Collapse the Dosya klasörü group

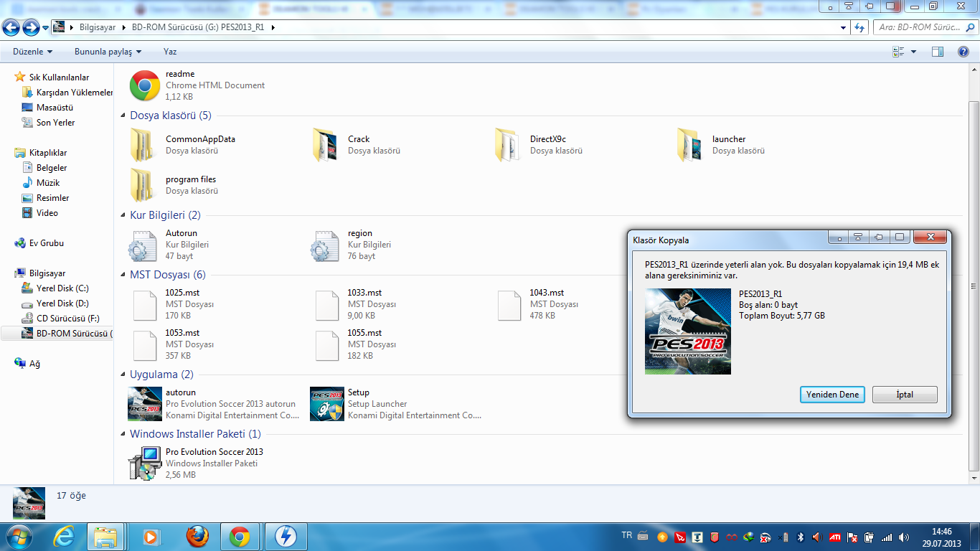click(x=124, y=116)
